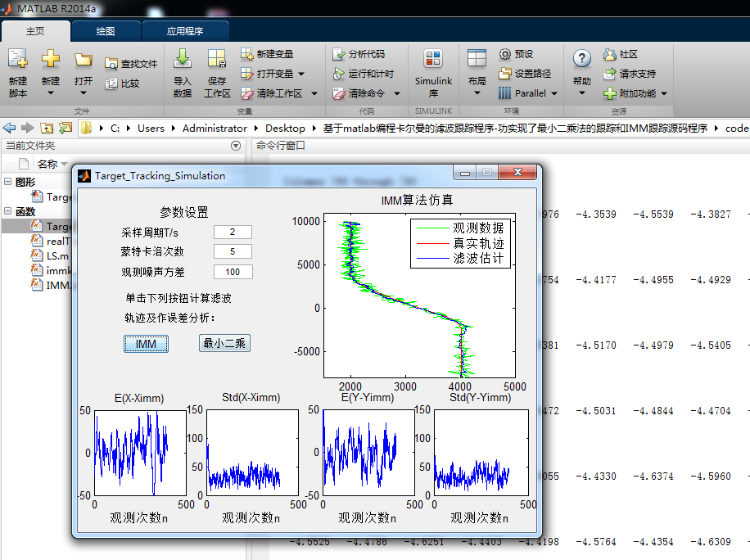Click 清除工作区 (Clear Workspace)
Image resolution: width=750 pixels, height=560 pixels.
point(272,93)
